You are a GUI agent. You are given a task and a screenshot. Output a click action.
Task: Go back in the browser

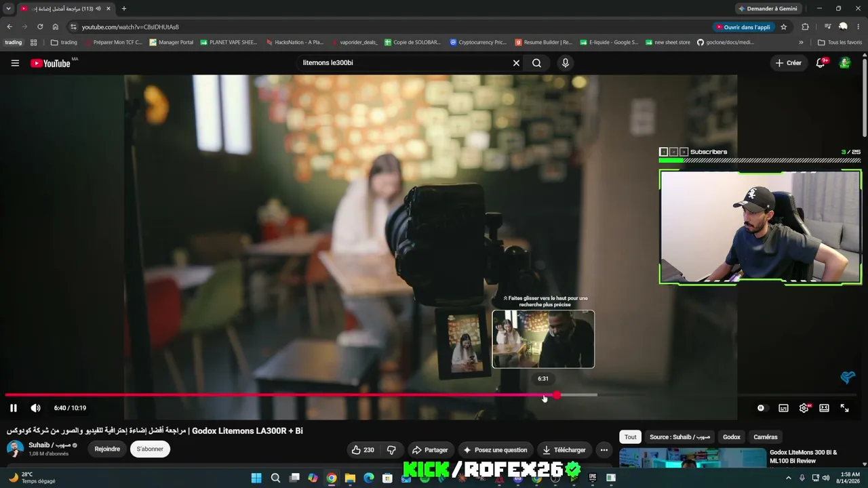pos(9,27)
